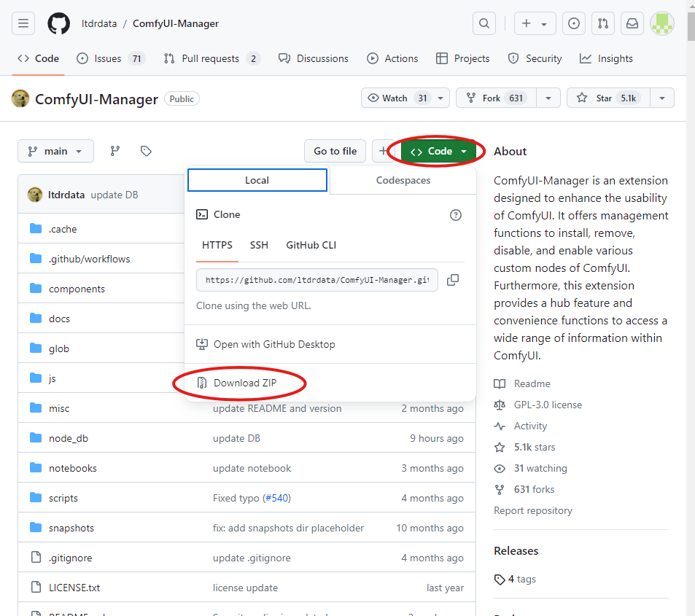Open the Actions tab
The width and height of the screenshot is (695, 616).
(392, 58)
